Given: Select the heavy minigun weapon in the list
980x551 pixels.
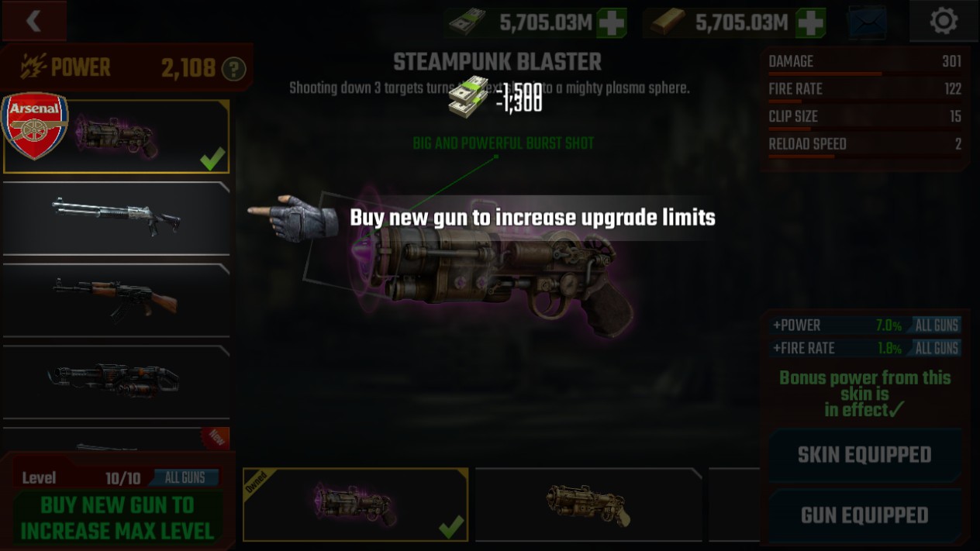Looking at the screenshot, I should 116,381.
